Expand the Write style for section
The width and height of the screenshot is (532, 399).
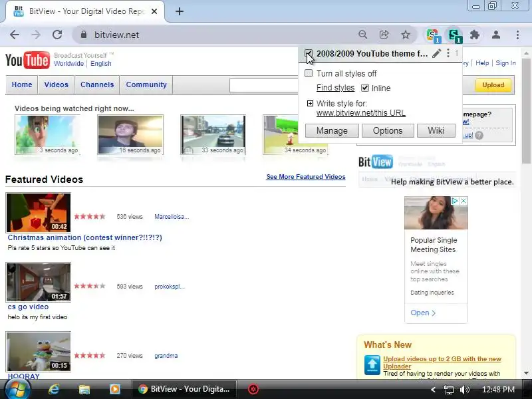310,104
